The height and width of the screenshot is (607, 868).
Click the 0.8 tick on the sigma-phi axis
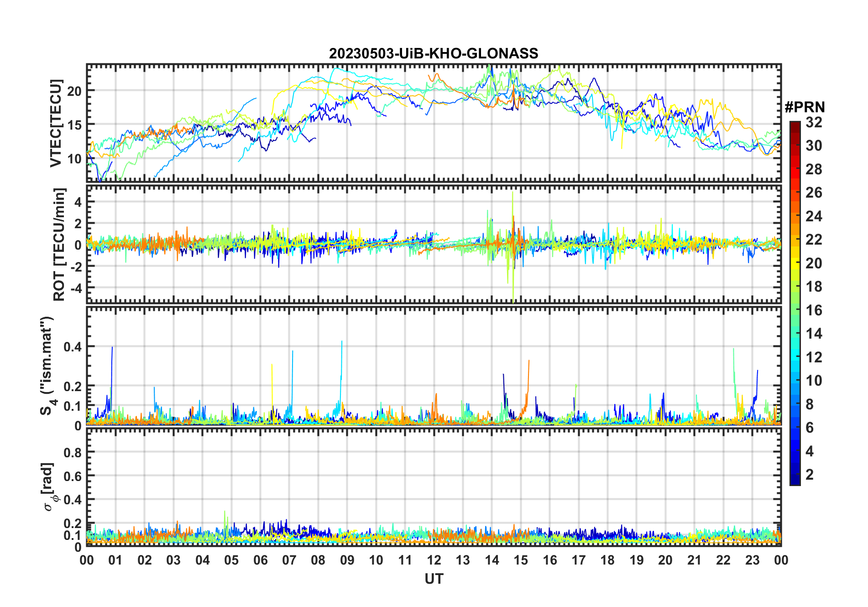(73, 452)
